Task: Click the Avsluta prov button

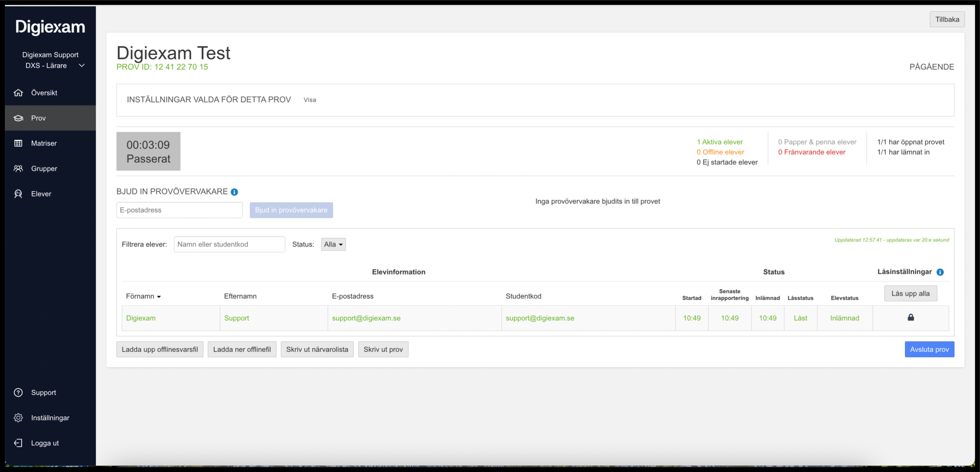Action: click(x=929, y=349)
